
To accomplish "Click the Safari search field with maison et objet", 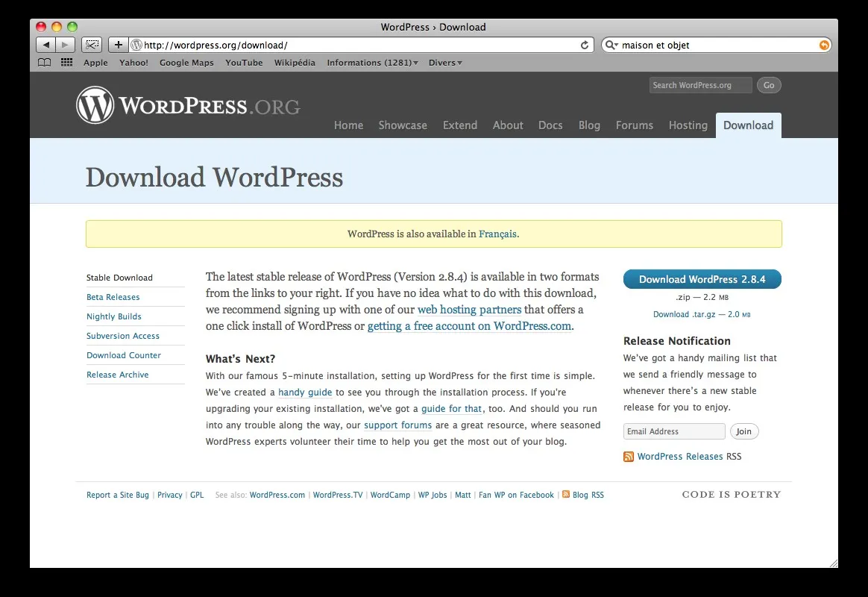I will (717, 45).
